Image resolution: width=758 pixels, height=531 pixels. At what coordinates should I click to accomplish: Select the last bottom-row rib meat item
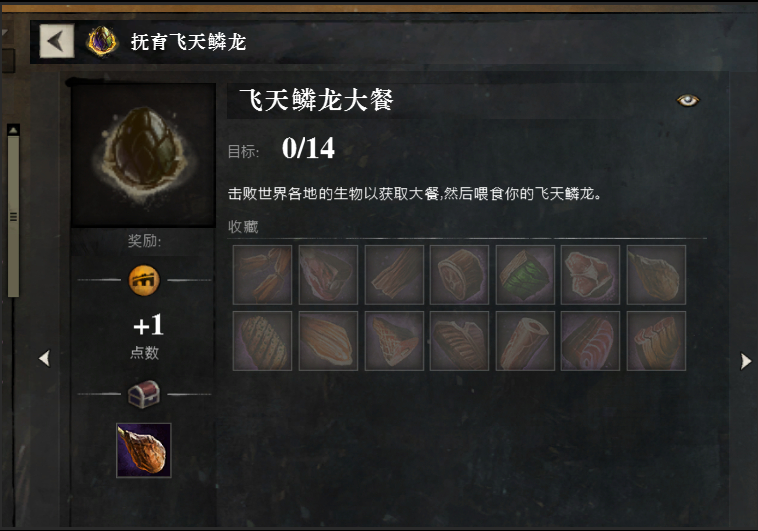coord(656,341)
